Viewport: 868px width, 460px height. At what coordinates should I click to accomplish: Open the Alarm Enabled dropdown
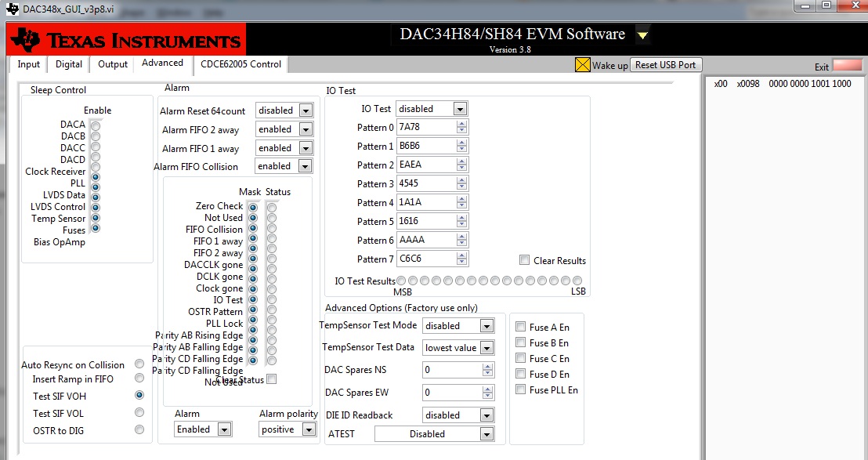(x=224, y=429)
